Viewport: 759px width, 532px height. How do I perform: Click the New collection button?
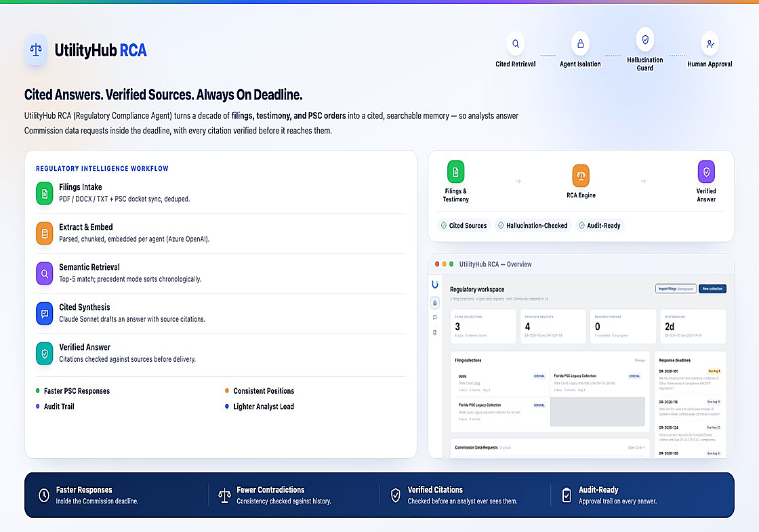tap(712, 289)
